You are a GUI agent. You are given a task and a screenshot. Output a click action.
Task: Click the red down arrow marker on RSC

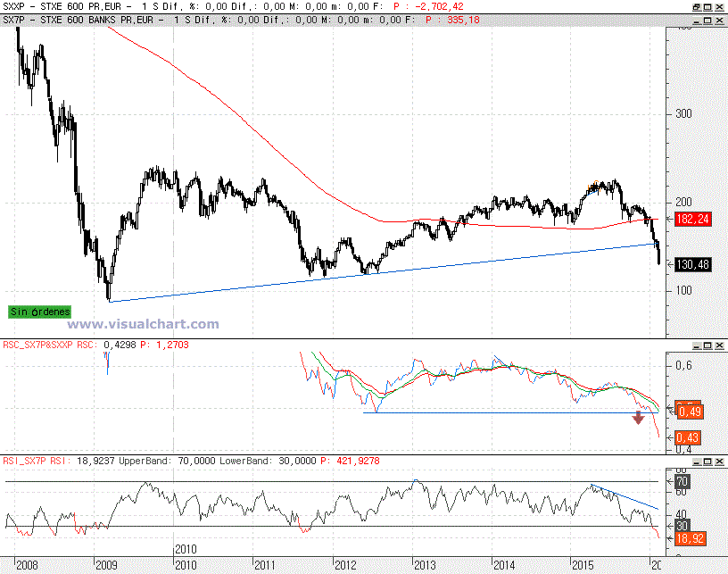(x=639, y=418)
